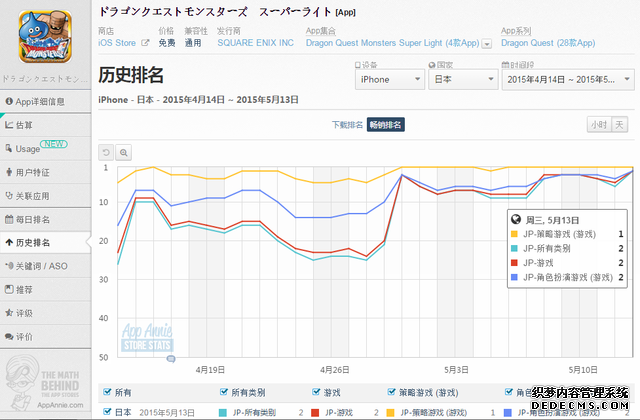
Task: Click the Usage sidebar icon
Action: tap(9, 148)
